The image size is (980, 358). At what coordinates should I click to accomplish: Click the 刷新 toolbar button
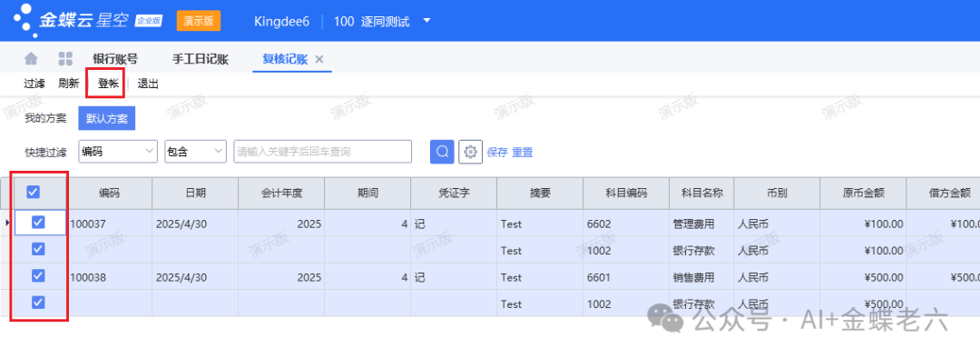(69, 84)
